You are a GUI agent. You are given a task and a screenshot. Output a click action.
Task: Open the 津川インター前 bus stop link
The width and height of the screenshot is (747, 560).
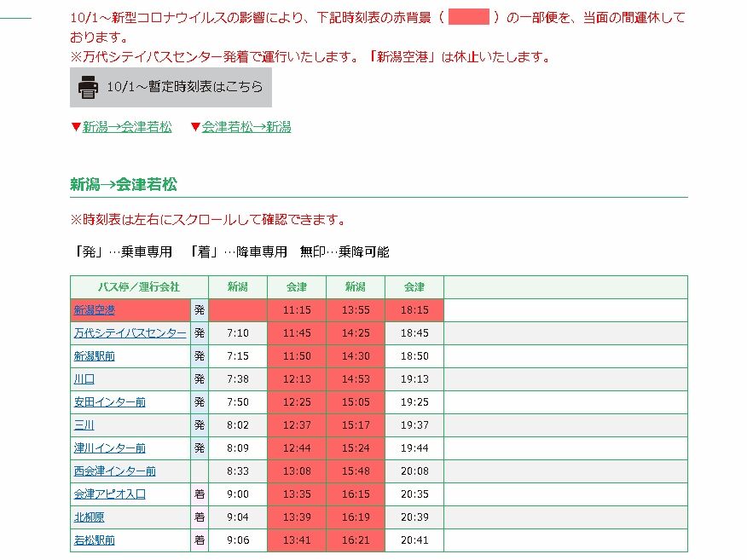pos(109,448)
